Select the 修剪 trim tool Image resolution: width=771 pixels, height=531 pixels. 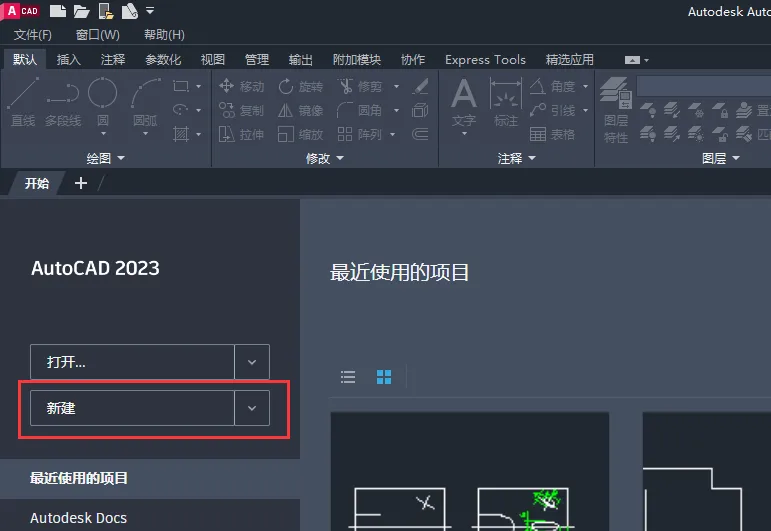[360, 86]
